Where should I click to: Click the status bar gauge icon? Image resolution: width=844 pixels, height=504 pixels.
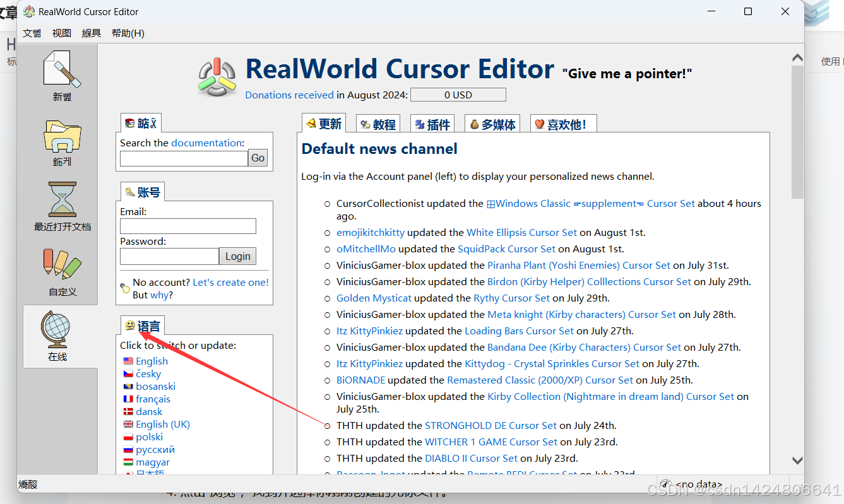(x=665, y=484)
